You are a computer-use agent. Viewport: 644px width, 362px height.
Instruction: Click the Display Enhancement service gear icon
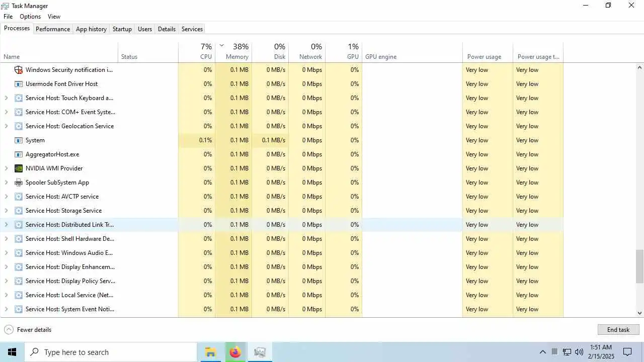(19, 267)
